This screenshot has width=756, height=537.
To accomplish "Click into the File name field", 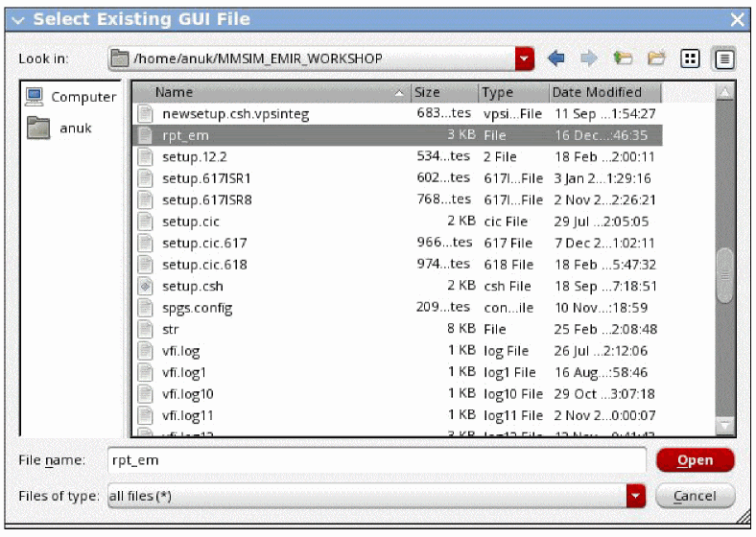I will coord(374,460).
